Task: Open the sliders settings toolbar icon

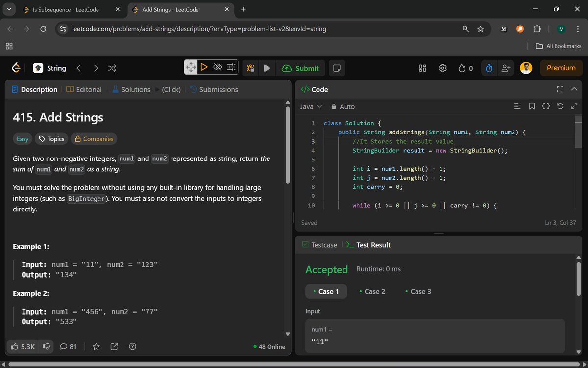Action: click(232, 67)
